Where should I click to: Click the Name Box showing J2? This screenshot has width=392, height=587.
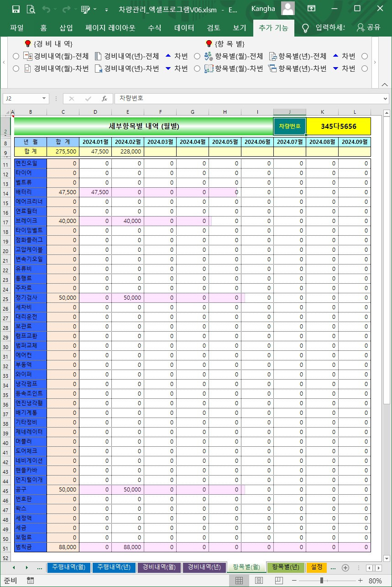point(22,98)
